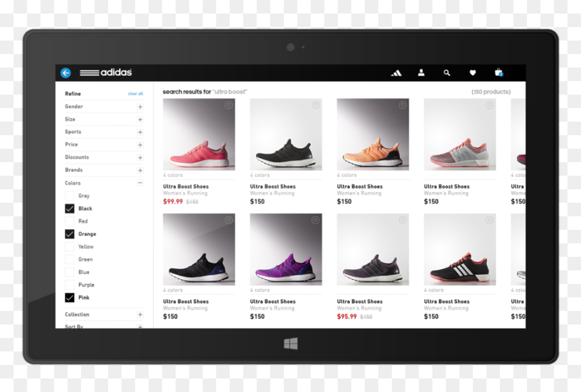
Task: Expand the Gender filter
Action: [140, 107]
